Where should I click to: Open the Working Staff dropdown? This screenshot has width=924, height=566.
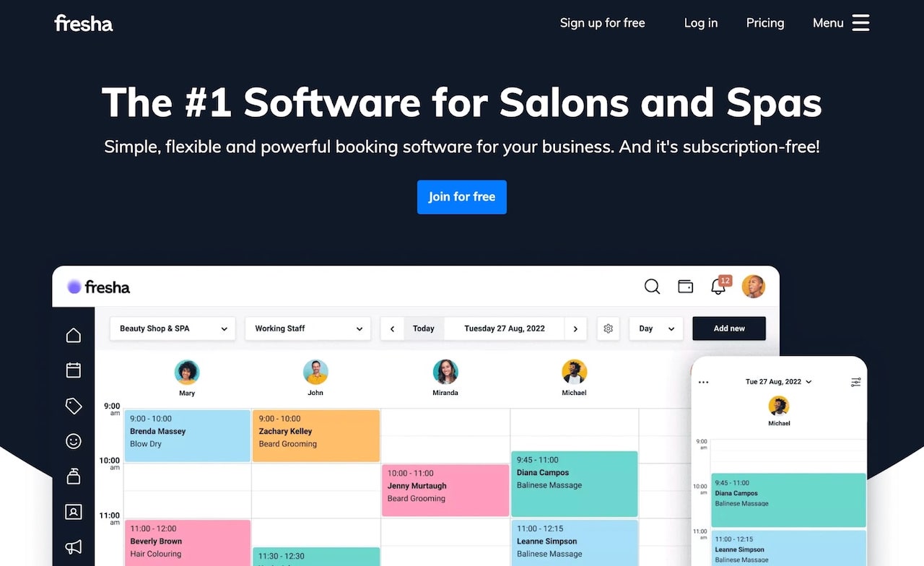click(x=308, y=328)
